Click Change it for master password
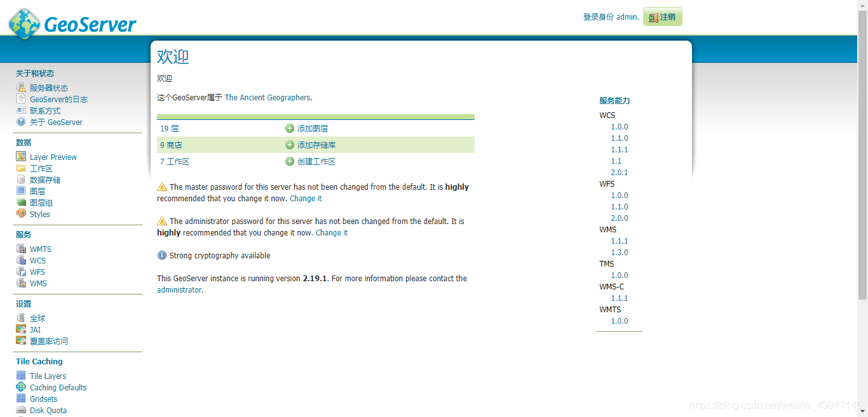The image size is (868, 417). click(306, 199)
